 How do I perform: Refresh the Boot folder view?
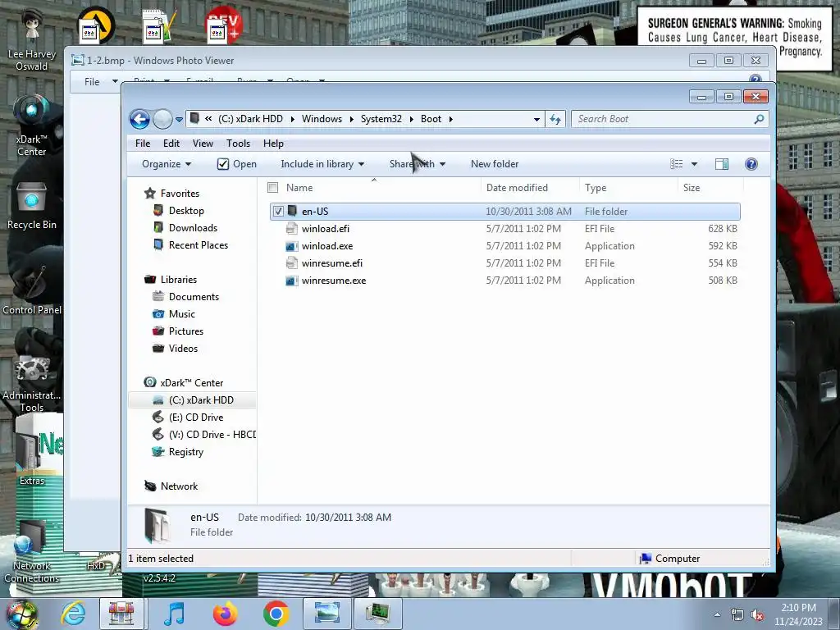click(x=555, y=119)
